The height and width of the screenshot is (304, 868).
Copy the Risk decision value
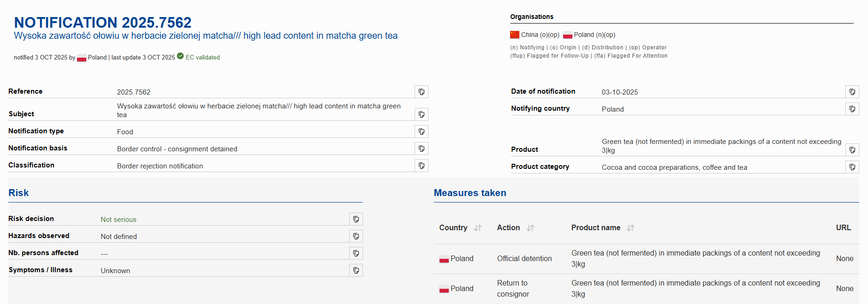coord(356,219)
